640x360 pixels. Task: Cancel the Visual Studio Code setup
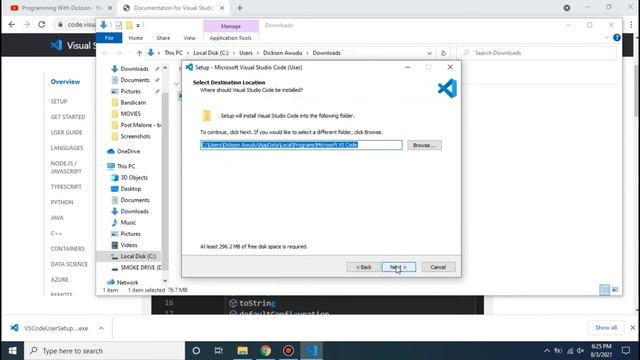tap(438, 267)
